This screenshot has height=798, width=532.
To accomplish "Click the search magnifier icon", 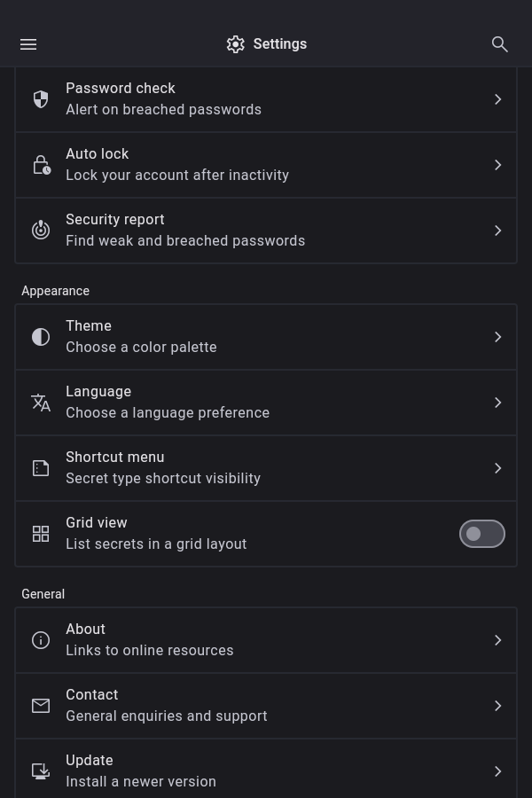I will tap(500, 44).
